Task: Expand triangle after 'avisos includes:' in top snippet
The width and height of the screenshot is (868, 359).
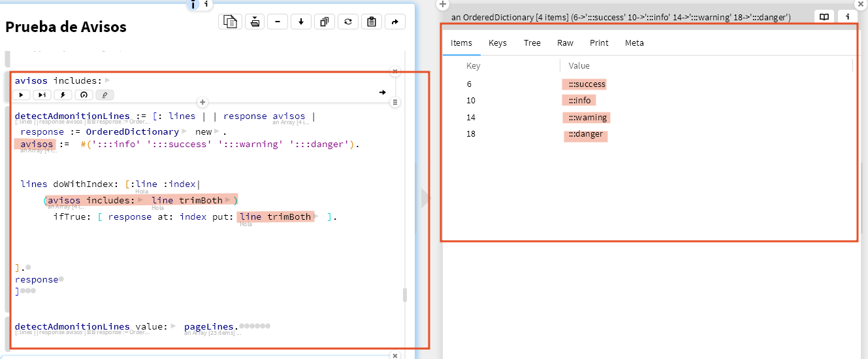Action: pyautogui.click(x=108, y=80)
